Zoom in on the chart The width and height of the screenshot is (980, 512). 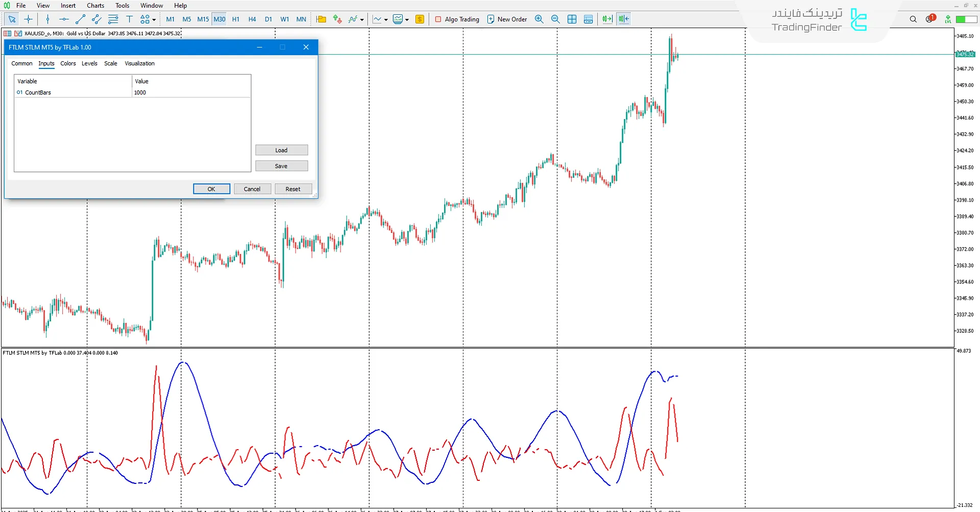point(539,19)
